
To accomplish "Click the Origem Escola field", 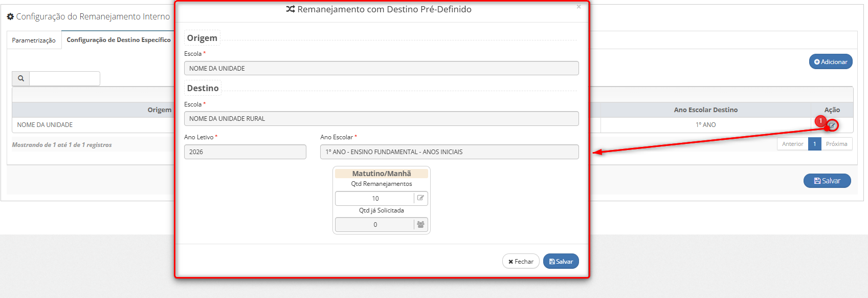I will point(381,69).
